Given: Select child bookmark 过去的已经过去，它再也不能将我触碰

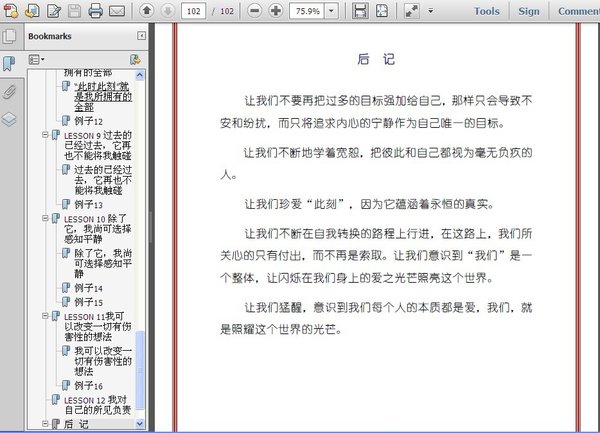Looking at the screenshot, I should (103, 180).
